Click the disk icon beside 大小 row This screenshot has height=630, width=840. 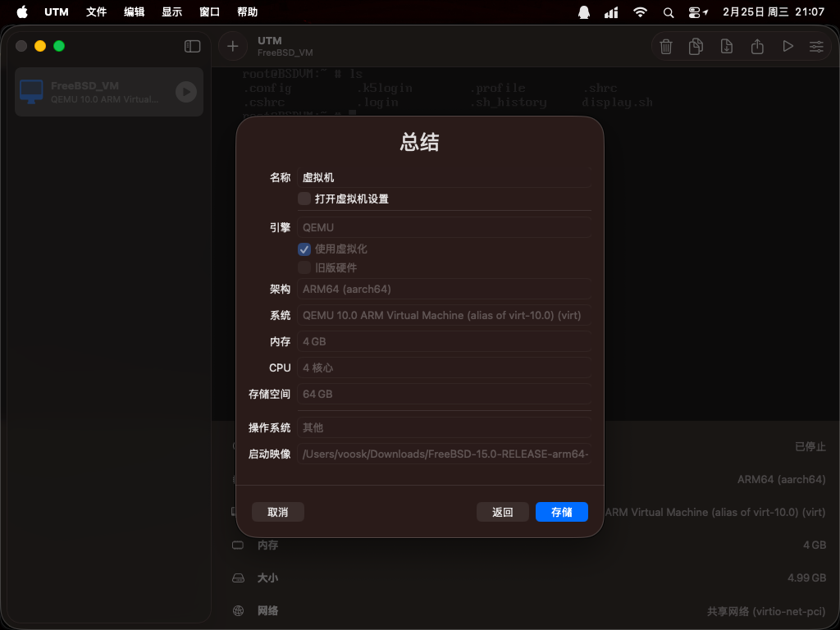tap(238, 578)
